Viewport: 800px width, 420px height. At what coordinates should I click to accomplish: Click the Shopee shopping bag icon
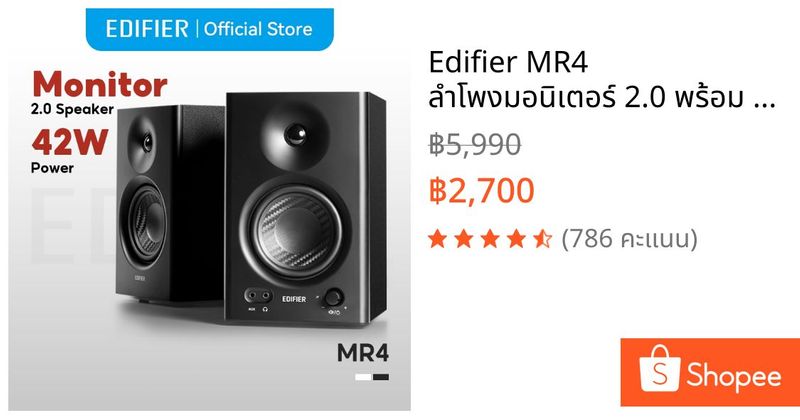[660, 368]
